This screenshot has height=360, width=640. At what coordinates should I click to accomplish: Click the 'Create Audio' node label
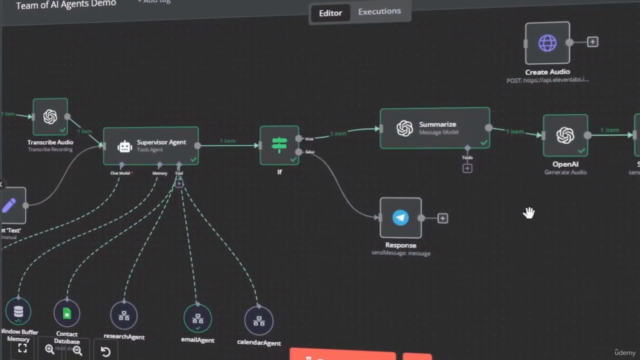pyautogui.click(x=547, y=72)
